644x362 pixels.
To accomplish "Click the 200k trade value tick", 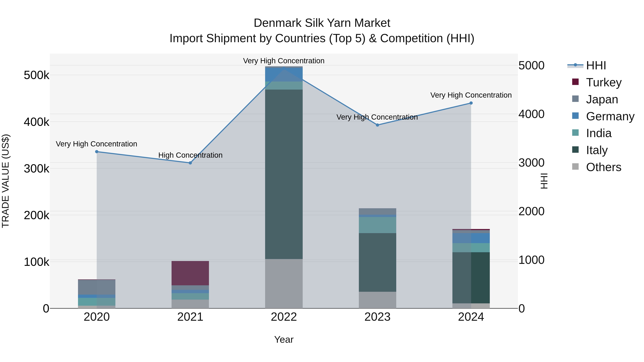I will [x=36, y=215].
